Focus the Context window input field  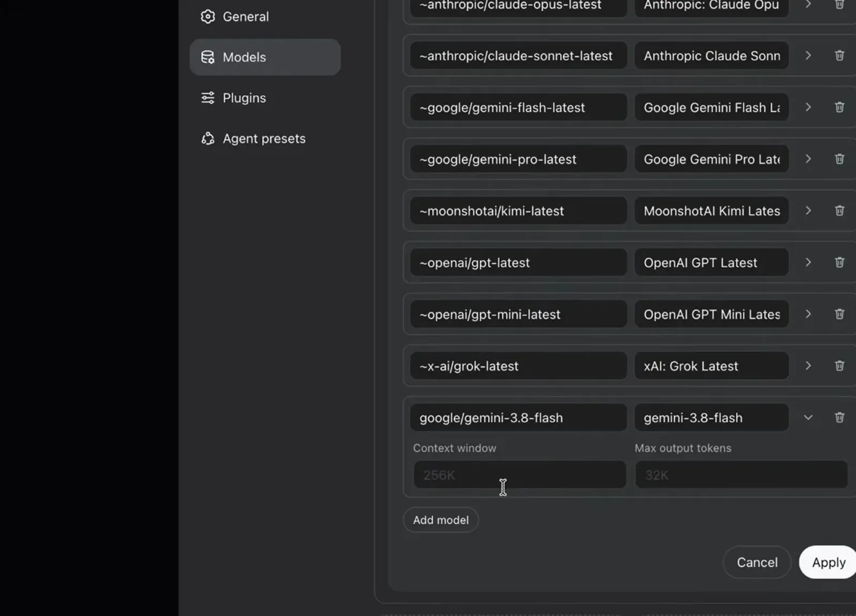click(x=519, y=475)
